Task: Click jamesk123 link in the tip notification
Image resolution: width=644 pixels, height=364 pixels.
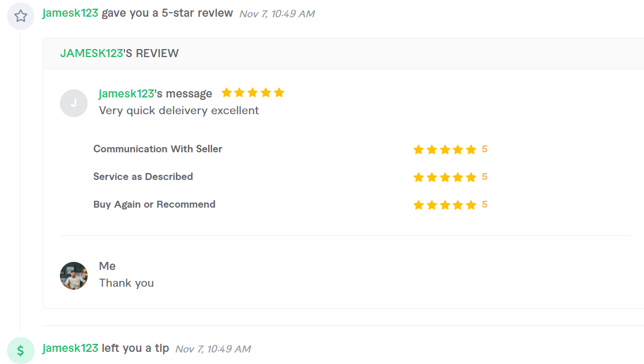Action: coord(70,348)
